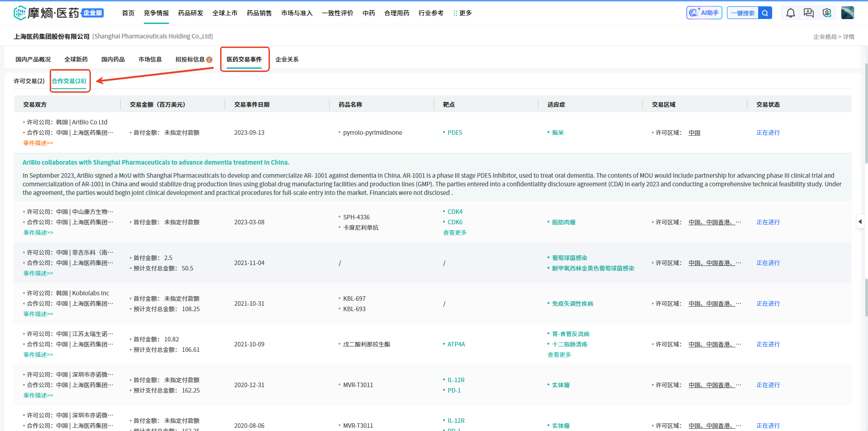Open the PDE5 target link
Viewport: 868px width, 431px height.
click(455, 133)
